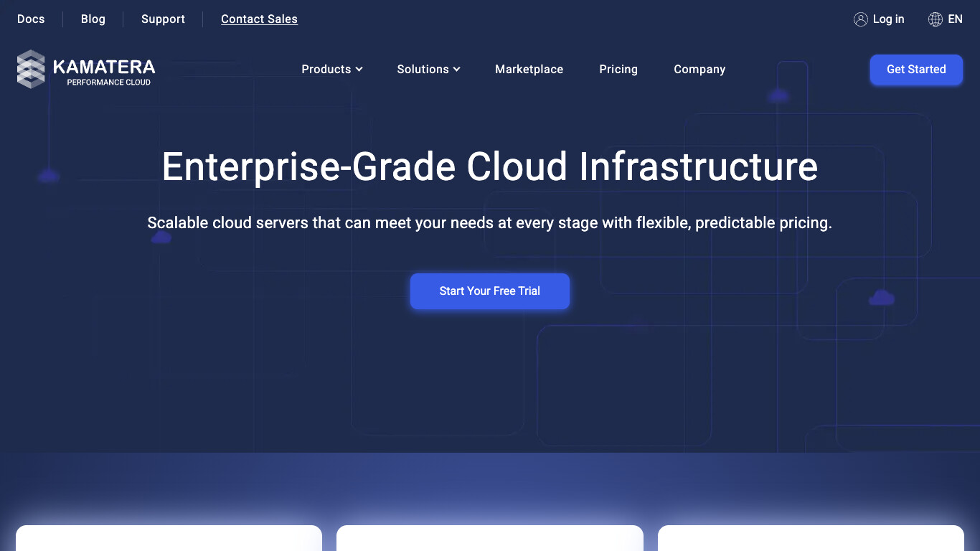Click the globe language icon
Screen dimensions: 980x551
tap(935, 19)
